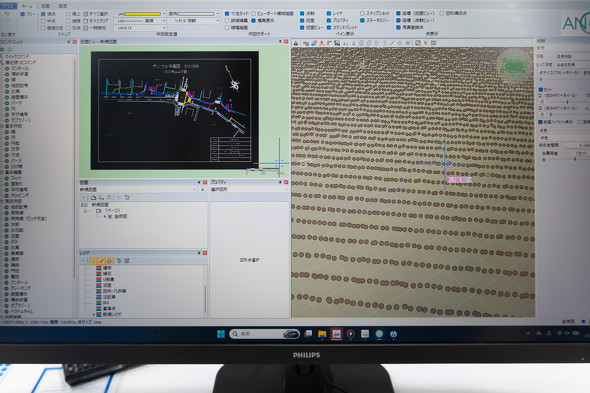Enable the スナップショット pane checkbox
Viewport: 590px width, 393px height.
[x=362, y=13]
